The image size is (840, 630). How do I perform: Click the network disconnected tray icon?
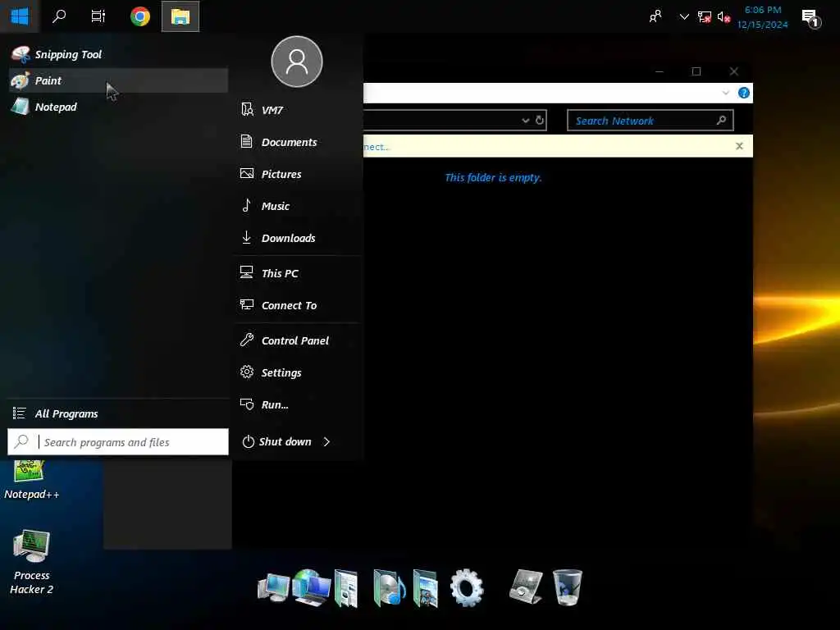705,17
